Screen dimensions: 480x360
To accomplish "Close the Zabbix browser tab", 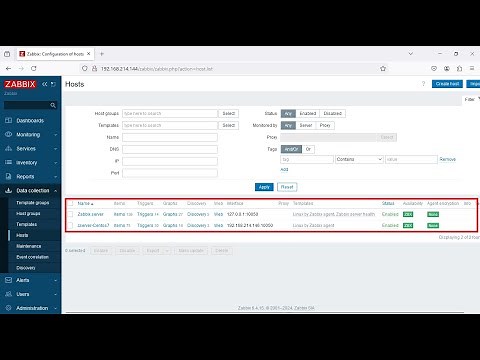I will tap(89, 54).
